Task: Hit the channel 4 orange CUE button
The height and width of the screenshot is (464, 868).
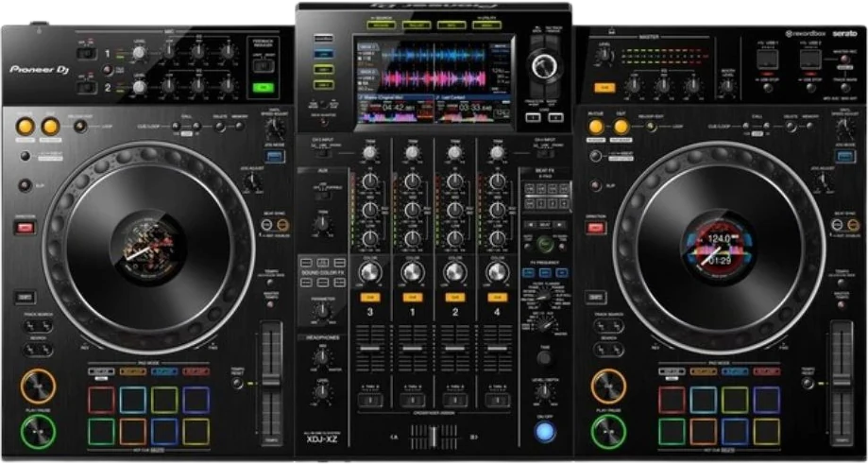Action: coord(497,298)
